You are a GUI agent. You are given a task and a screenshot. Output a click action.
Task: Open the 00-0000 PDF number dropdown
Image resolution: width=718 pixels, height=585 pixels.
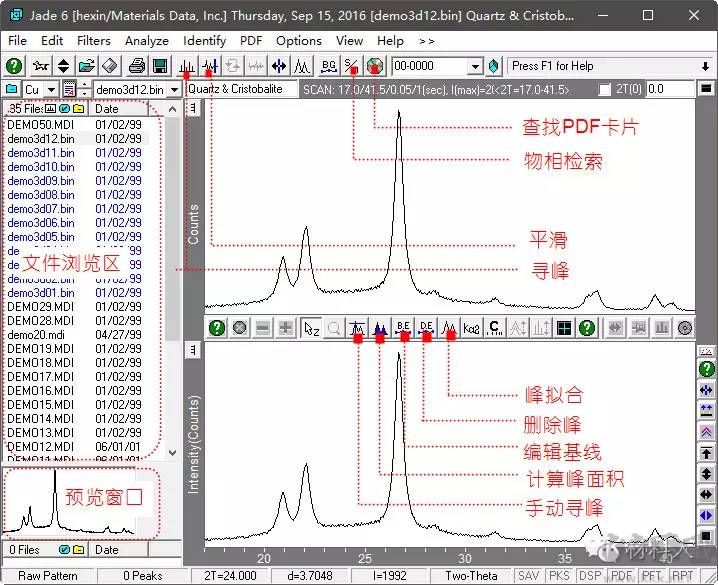pos(475,66)
